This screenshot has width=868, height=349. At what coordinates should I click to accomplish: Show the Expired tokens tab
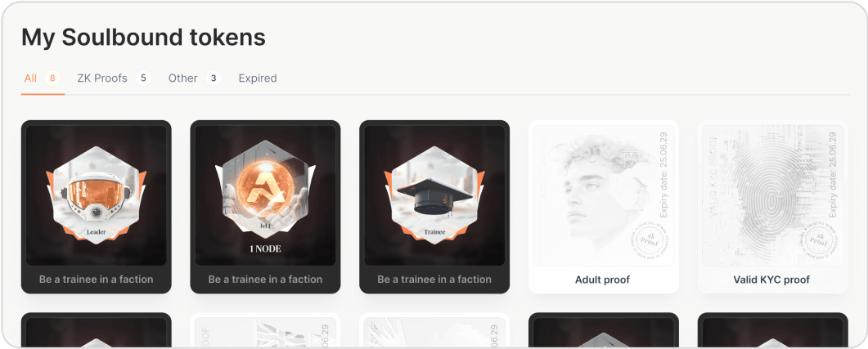click(x=258, y=78)
